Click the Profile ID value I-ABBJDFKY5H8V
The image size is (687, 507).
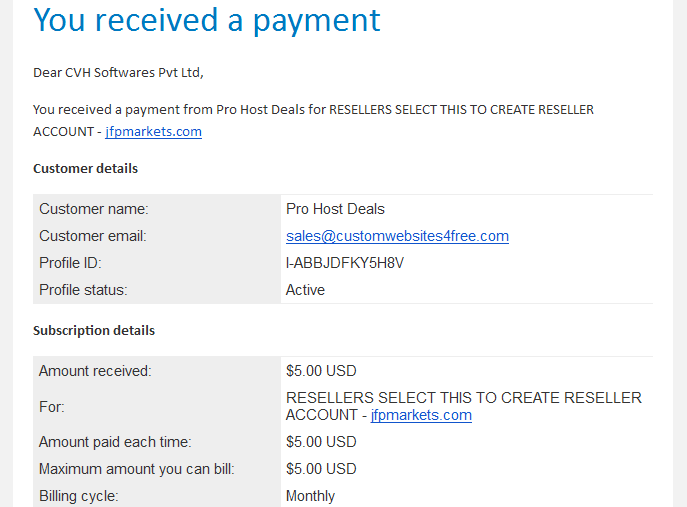[345, 263]
